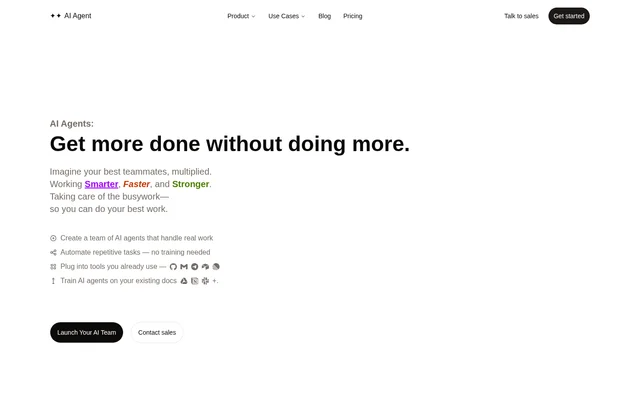Click the AI Agent brand name
This screenshot has height=400, width=640.
(x=78, y=16)
